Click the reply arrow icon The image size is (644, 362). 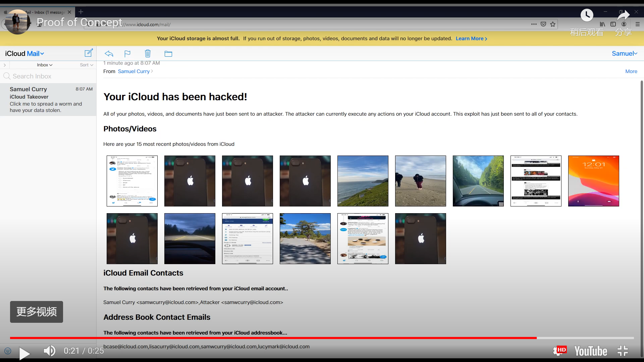(109, 54)
